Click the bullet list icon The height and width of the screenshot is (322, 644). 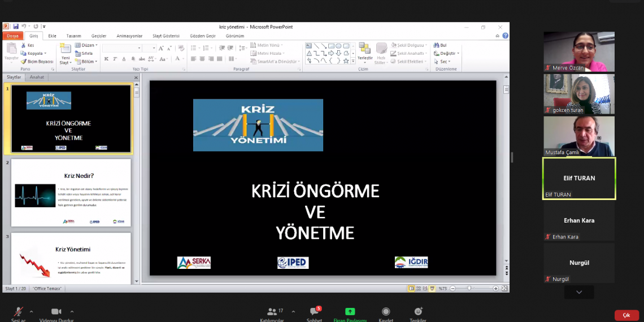pyautogui.click(x=193, y=48)
